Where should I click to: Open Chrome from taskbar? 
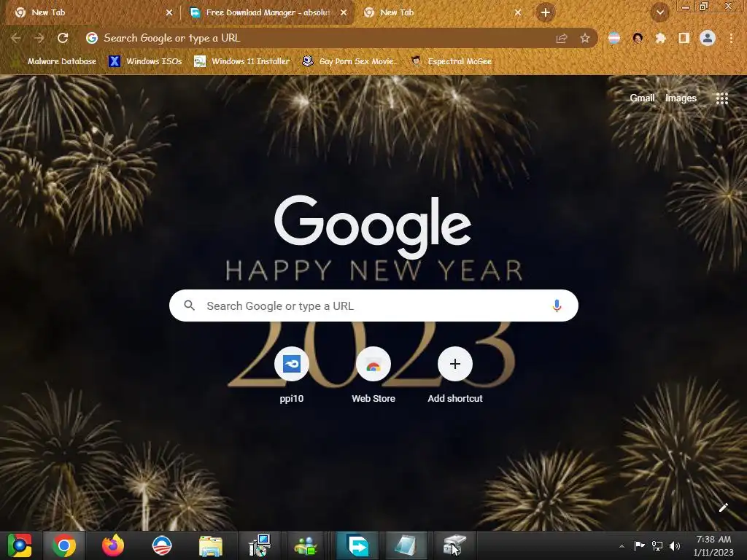click(64, 545)
